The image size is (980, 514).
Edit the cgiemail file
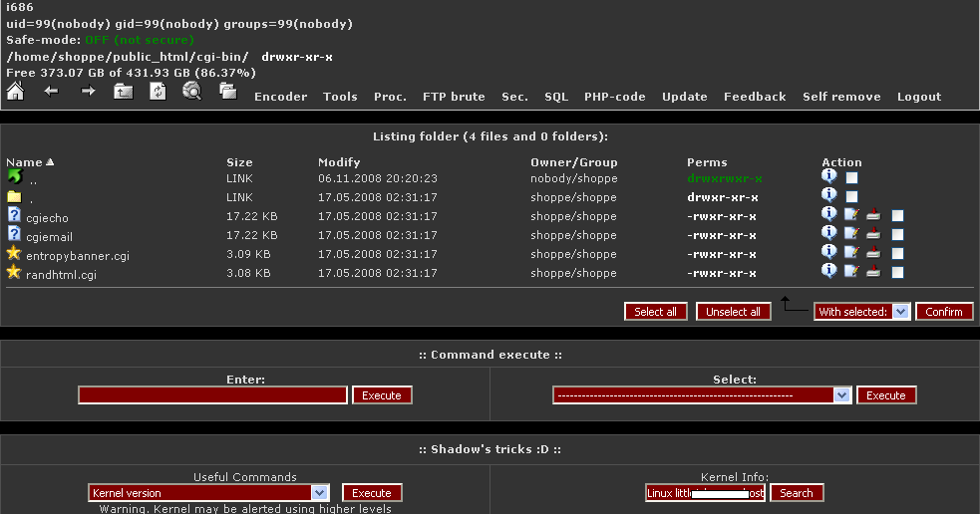(x=851, y=233)
